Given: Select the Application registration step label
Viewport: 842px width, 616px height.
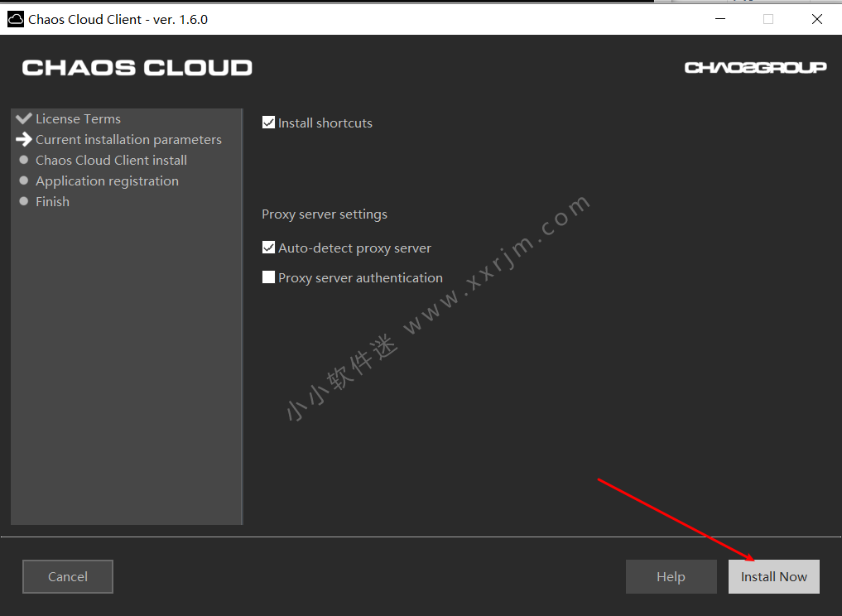Looking at the screenshot, I should coord(107,180).
